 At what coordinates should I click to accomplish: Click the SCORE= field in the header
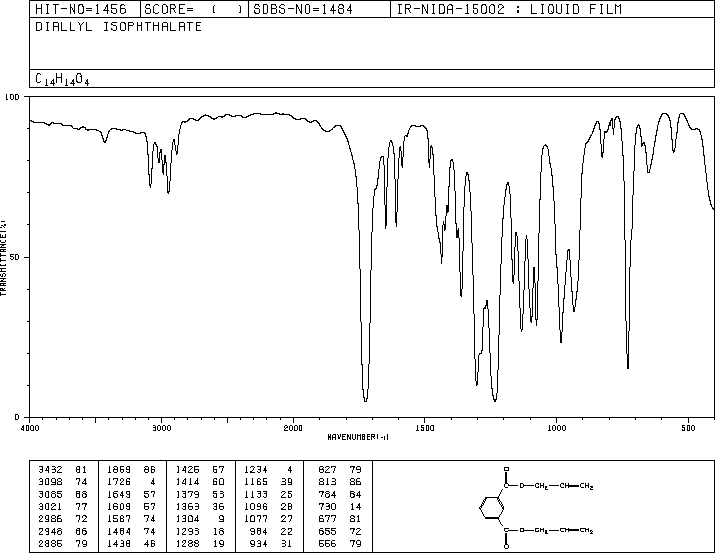coord(194,9)
